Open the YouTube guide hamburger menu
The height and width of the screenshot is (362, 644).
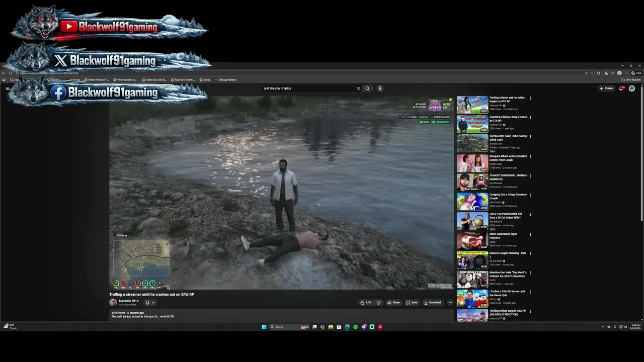coord(8,88)
